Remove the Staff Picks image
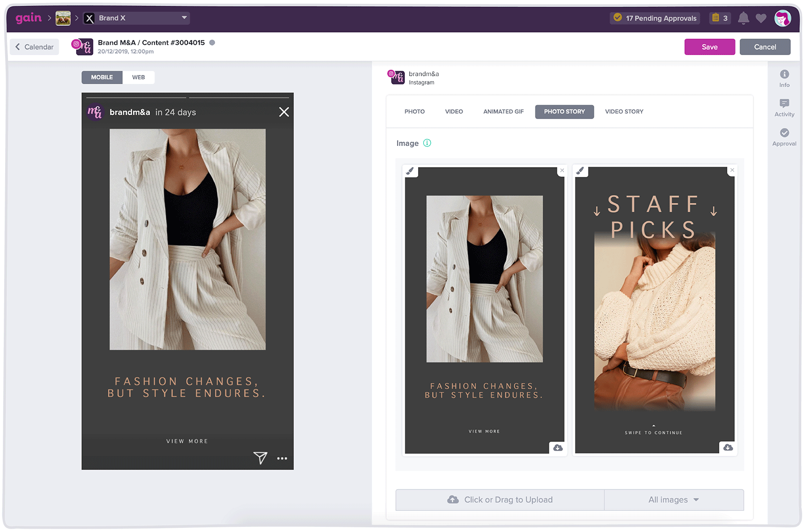The width and height of the screenshot is (805, 532). tap(732, 170)
